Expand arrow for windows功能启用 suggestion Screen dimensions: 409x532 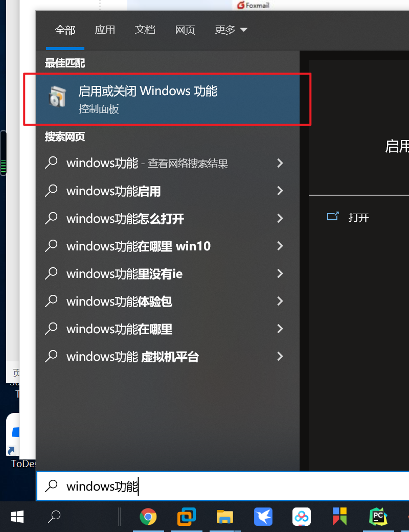tap(280, 191)
